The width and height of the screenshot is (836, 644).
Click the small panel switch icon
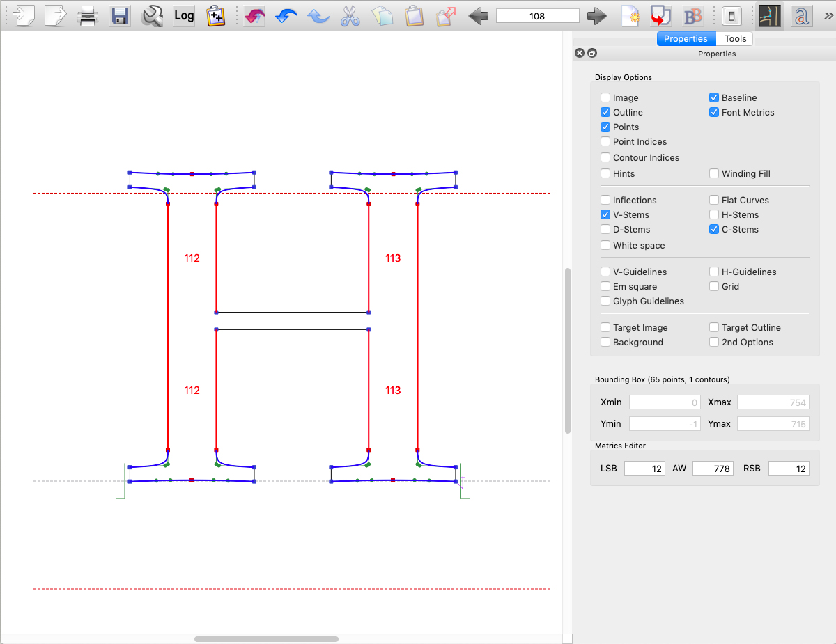[x=731, y=15]
